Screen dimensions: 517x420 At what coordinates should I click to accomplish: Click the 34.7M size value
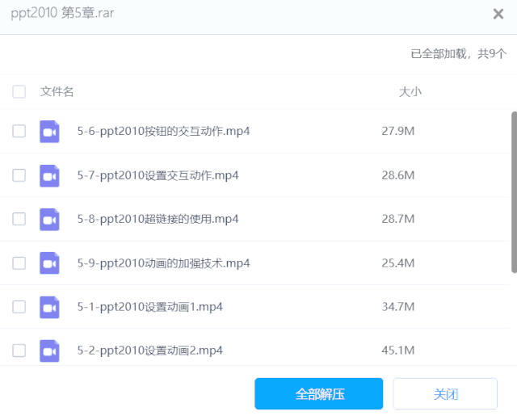click(x=398, y=307)
